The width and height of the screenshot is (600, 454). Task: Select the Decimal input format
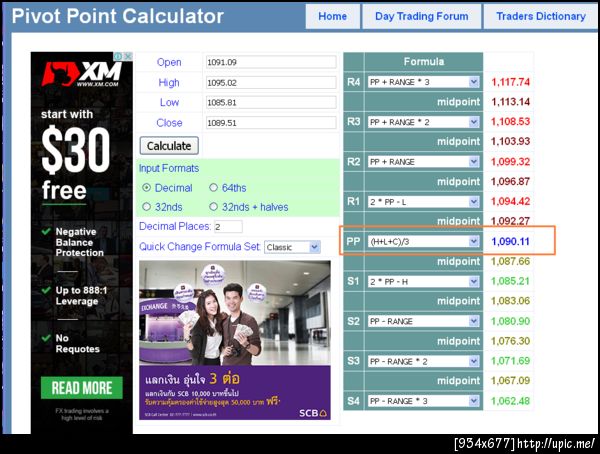point(147,188)
